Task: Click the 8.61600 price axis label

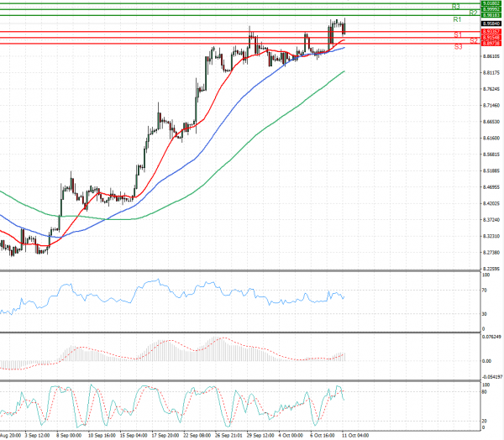Action: [x=491, y=139]
